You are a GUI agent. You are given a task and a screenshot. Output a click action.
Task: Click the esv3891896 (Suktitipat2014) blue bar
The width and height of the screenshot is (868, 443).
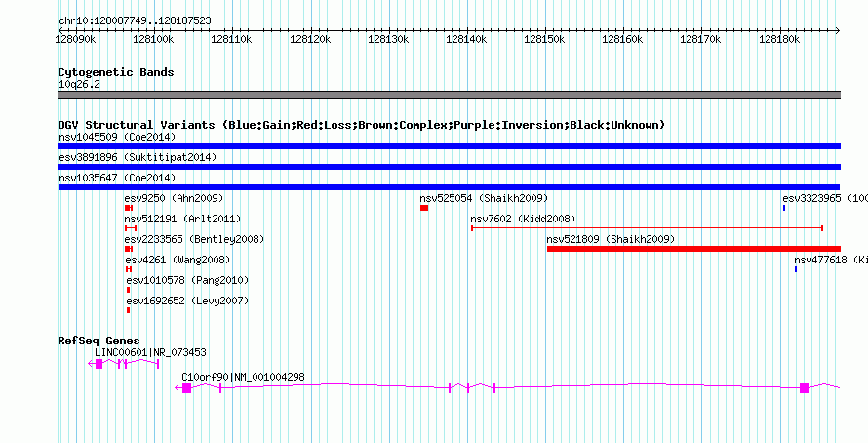[x=449, y=167]
